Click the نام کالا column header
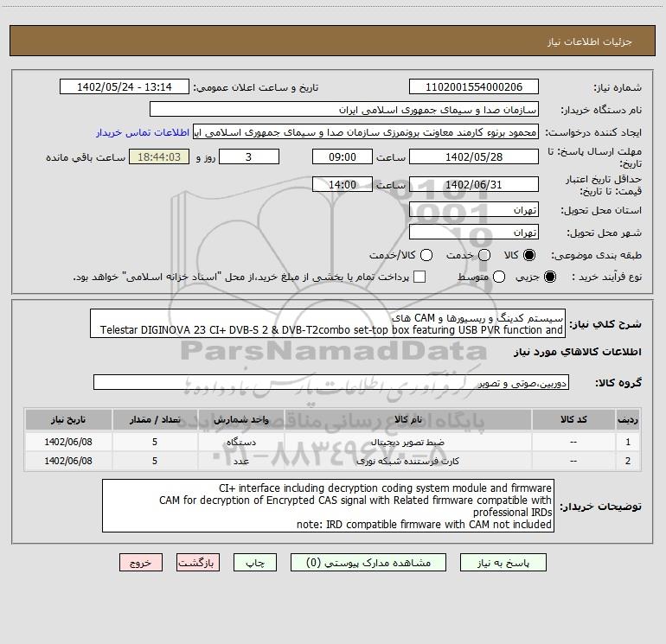This screenshot has width=666, height=644. [x=407, y=419]
